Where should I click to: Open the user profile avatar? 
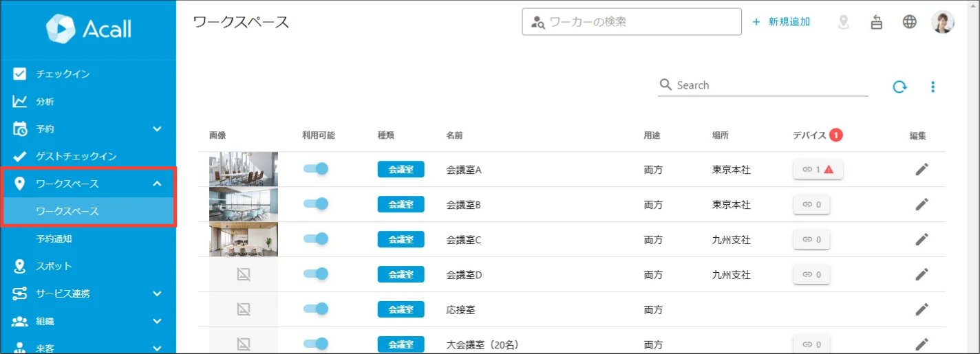tap(943, 22)
